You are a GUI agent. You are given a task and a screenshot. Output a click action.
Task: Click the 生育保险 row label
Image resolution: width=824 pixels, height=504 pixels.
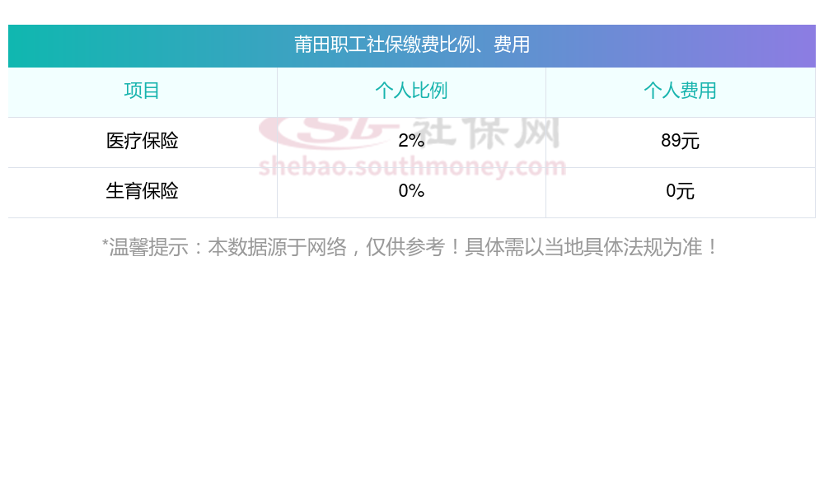(142, 192)
